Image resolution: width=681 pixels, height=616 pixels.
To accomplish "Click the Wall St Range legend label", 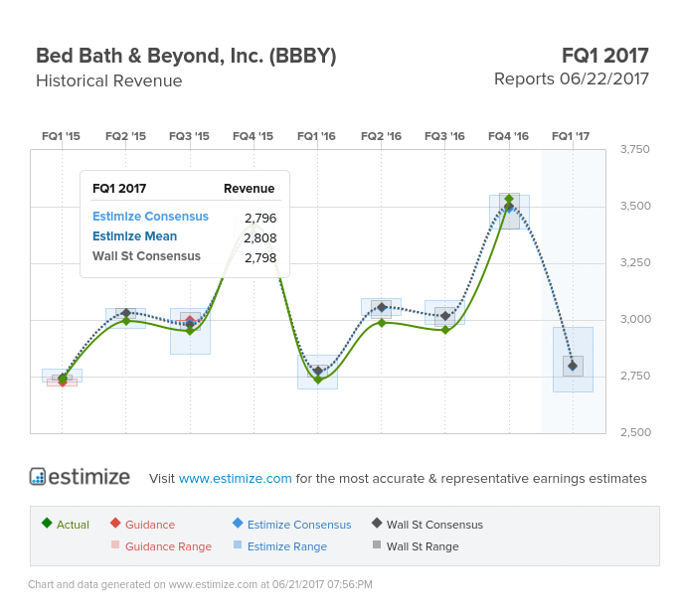I will (423, 546).
